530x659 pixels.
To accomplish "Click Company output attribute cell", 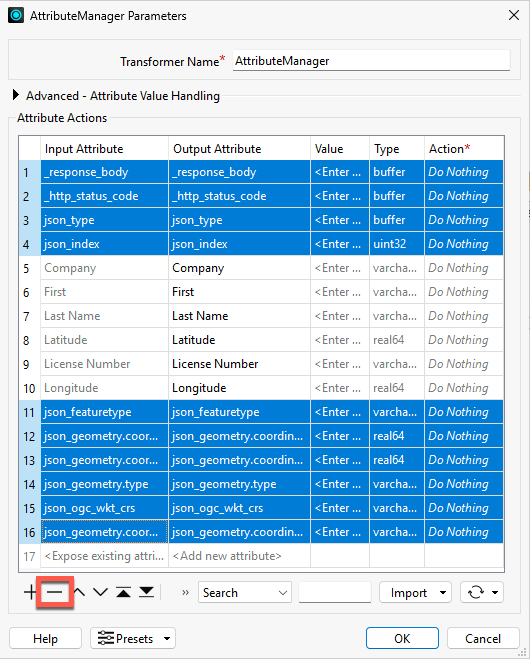I will [239, 268].
